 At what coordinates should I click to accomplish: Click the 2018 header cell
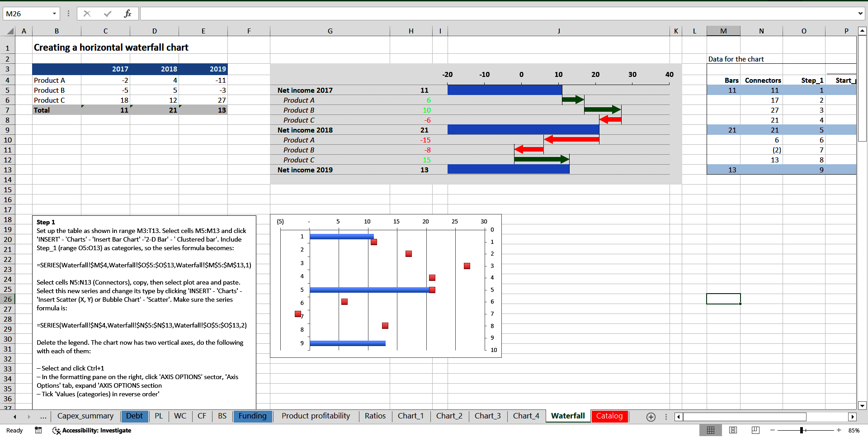coord(155,69)
